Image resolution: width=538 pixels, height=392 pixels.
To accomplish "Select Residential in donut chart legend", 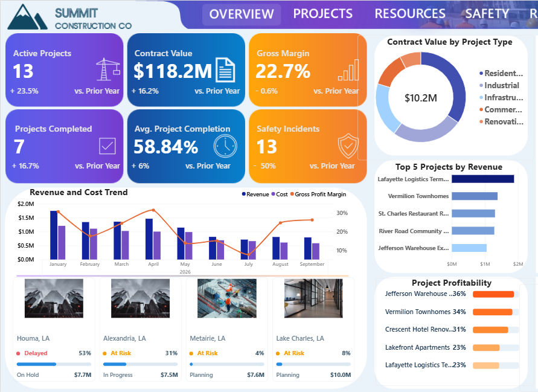I will click(x=501, y=73).
